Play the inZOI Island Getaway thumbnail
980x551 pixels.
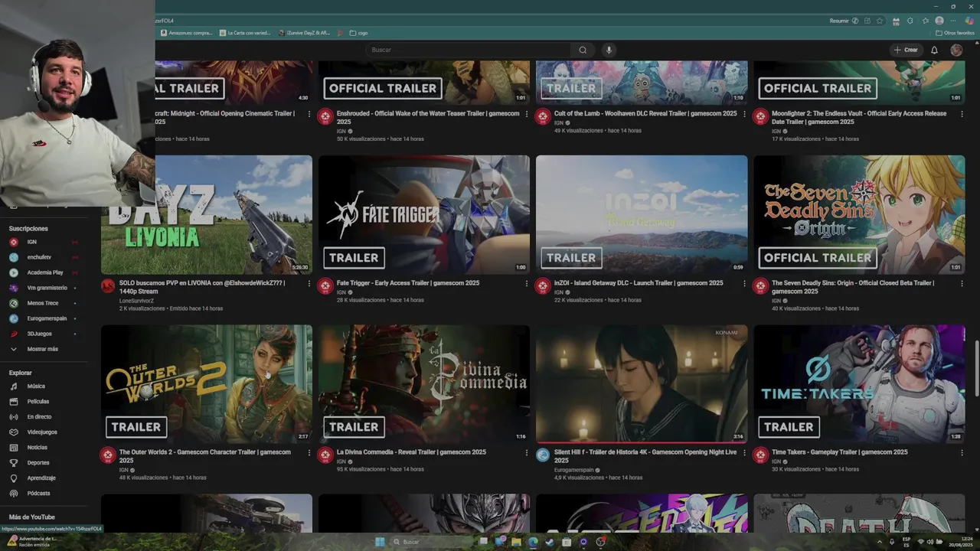point(642,215)
